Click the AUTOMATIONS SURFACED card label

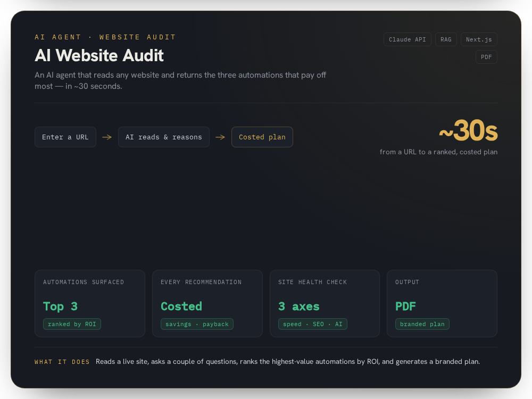[84, 282]
